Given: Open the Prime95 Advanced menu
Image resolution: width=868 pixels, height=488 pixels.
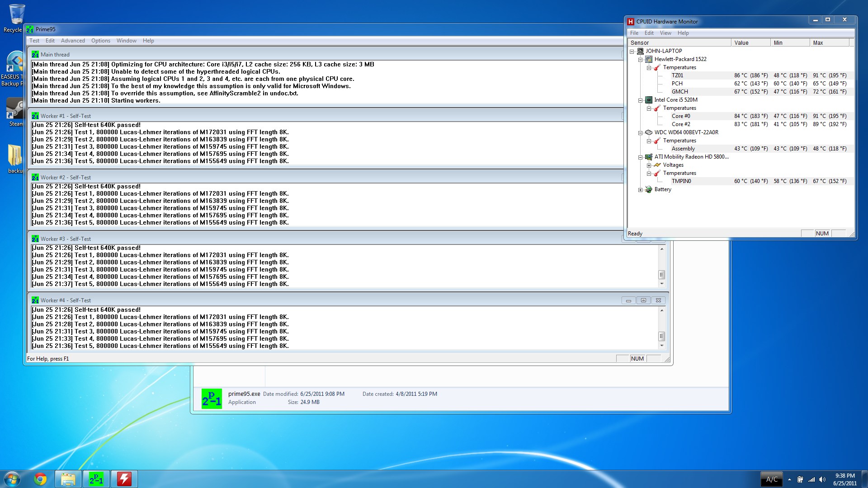Looking at the screenshot, I should (x=73, y=41).
